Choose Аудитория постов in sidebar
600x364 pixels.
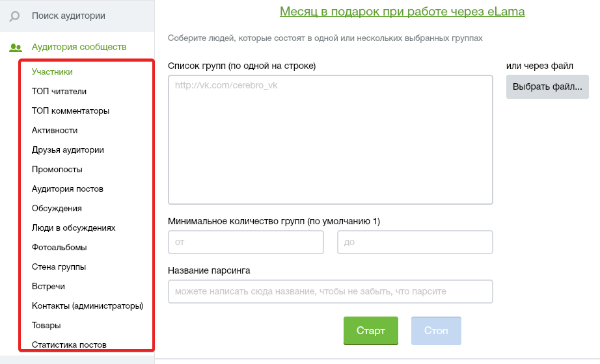[67, 189]
